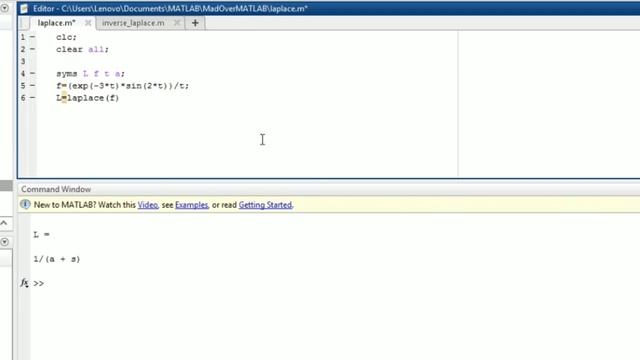Open the Getting Started link
This screenshot has width=640, height=360.
click(x=265, y=205)
